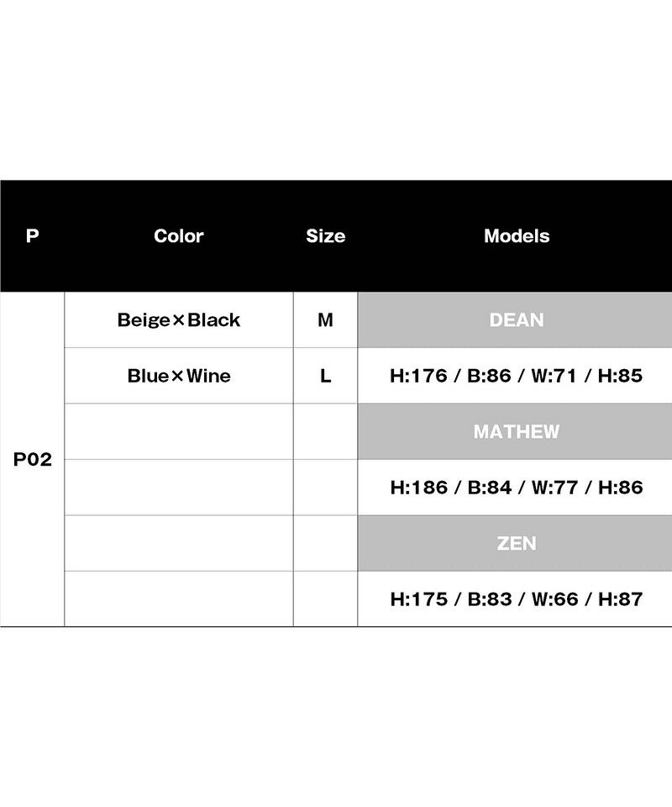Select the H:186 / B:84 measurements row
672x807 pixels.
(x=516, y=488)
